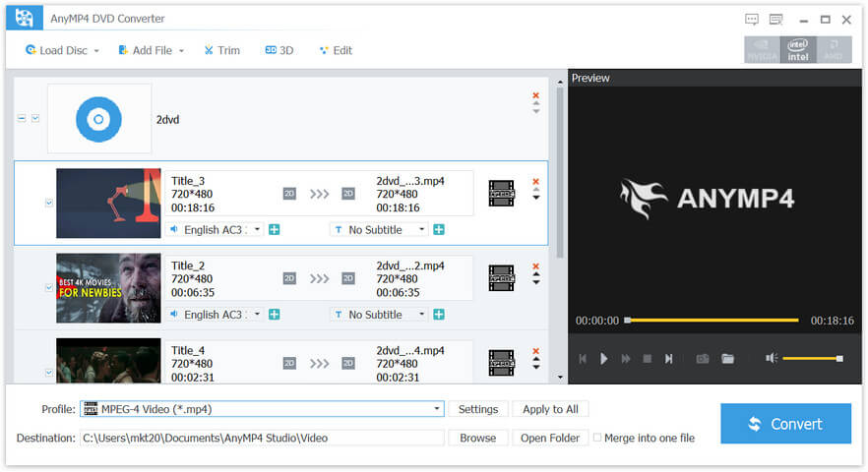Click the Play button in Preview
Image resolution: width=868 pixels, height=472 pixels.
(x=604, y=359)
